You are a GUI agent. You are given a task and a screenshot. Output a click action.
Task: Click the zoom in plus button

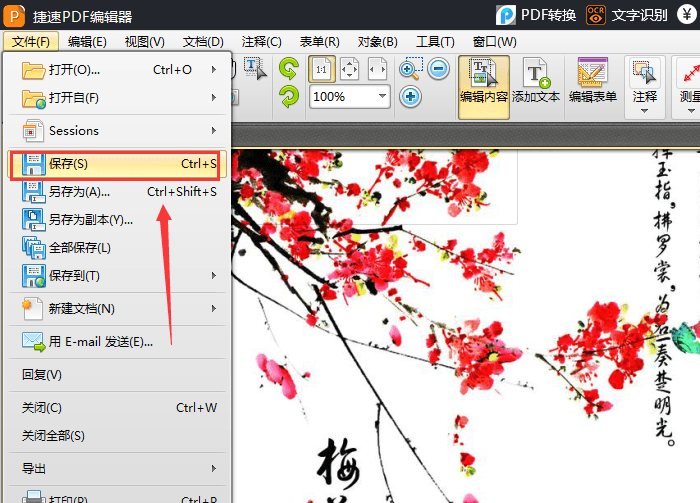tap(410, 96)
